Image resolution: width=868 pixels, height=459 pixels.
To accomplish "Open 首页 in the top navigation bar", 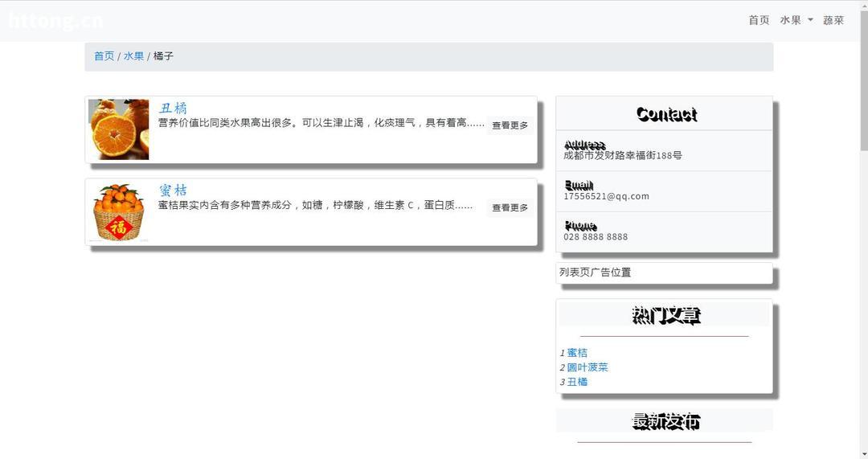I will pyautogui.click(x=759, y=20).
